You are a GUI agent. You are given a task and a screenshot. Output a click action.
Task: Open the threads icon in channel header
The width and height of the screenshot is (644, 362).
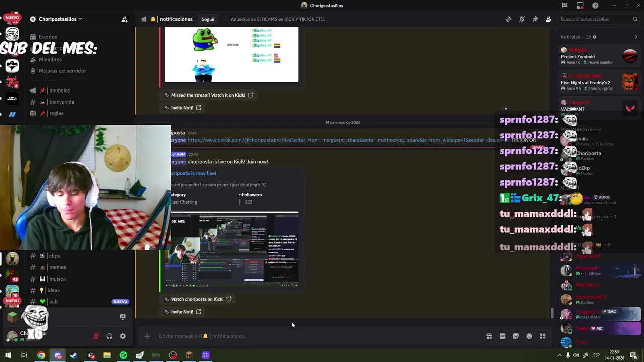tap(508, 19)
